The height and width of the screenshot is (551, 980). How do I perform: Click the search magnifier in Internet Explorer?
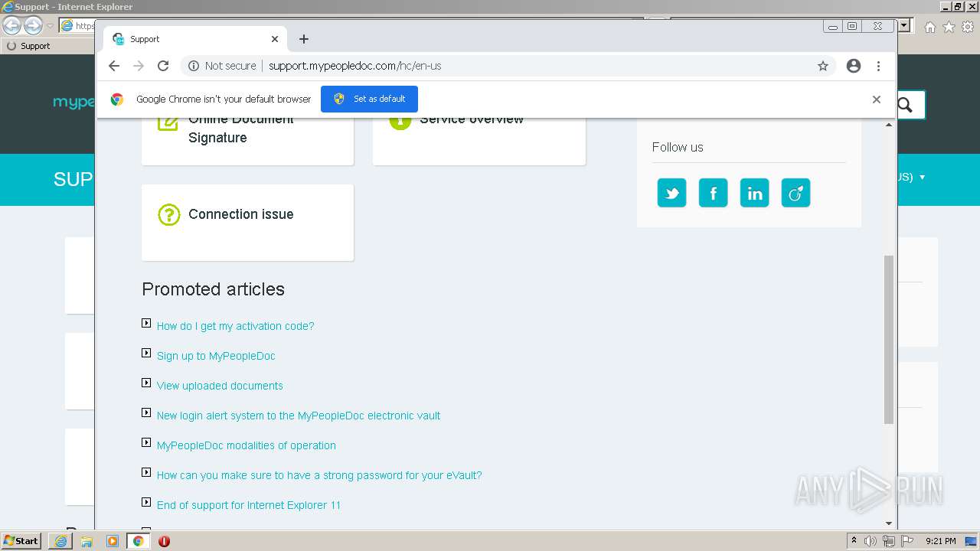point(905,105)
